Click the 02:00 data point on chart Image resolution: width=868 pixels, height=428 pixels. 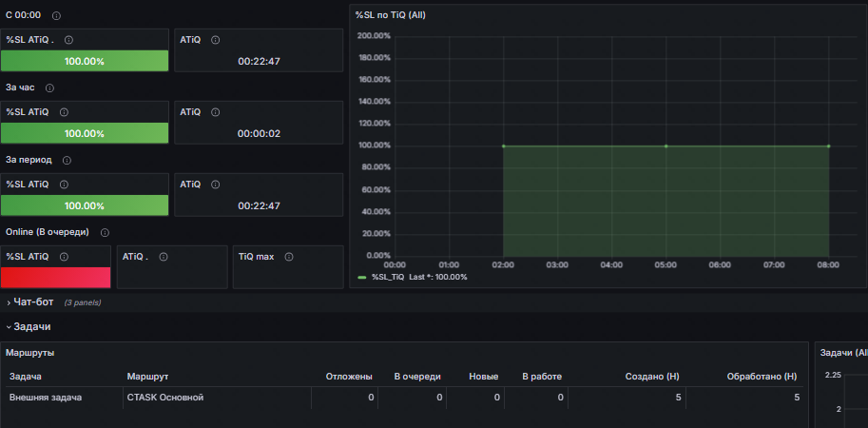503,146
